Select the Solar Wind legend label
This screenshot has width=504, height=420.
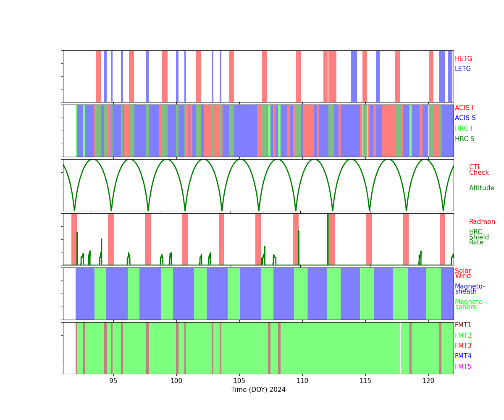[x=463, y=273]
